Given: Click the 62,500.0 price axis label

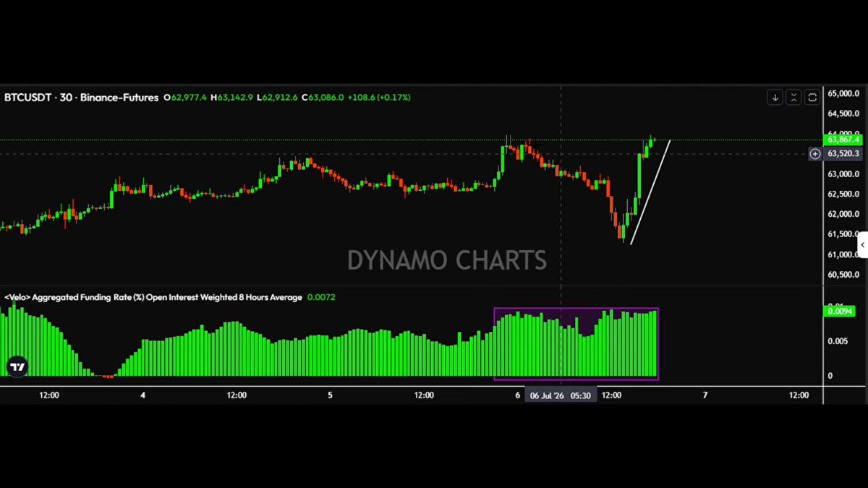Looking at the screenshot, I should click(843, 194).
